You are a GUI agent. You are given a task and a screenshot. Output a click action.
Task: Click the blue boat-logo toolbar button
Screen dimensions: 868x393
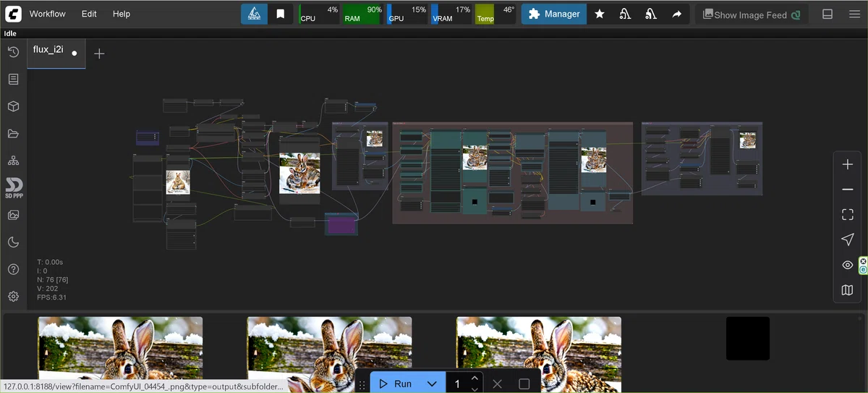point(254,14)
